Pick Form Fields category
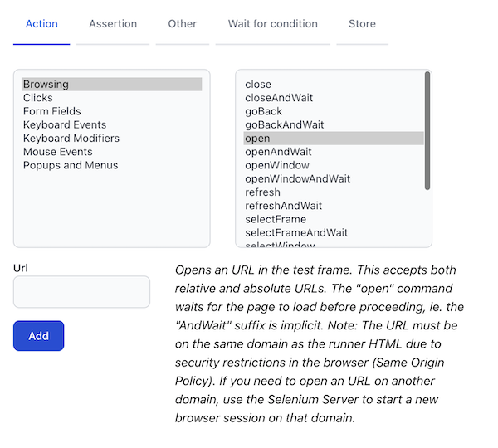Screen dimensions: 498x448 112,111
